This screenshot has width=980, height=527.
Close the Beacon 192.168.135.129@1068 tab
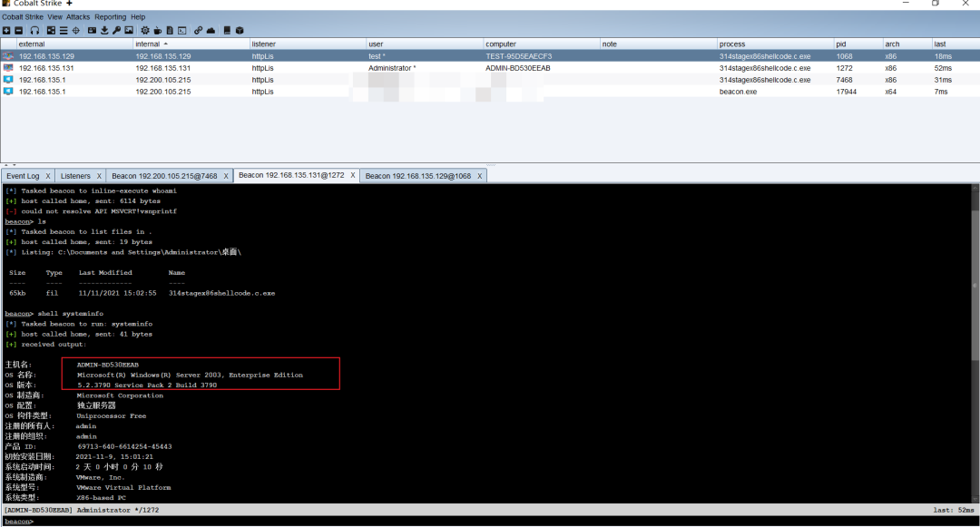(479, 176)
